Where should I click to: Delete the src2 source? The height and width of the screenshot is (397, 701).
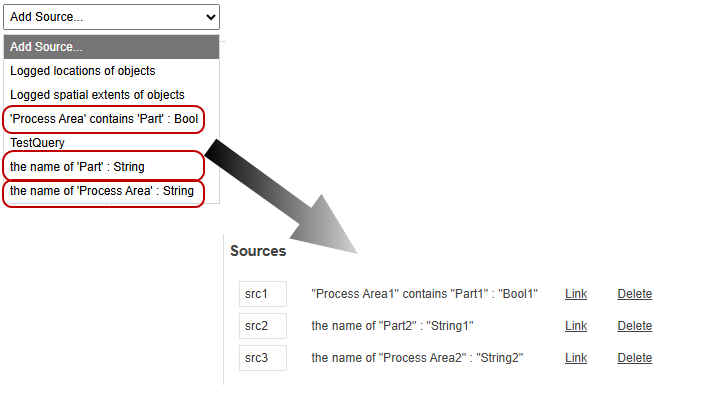point(634,326)
